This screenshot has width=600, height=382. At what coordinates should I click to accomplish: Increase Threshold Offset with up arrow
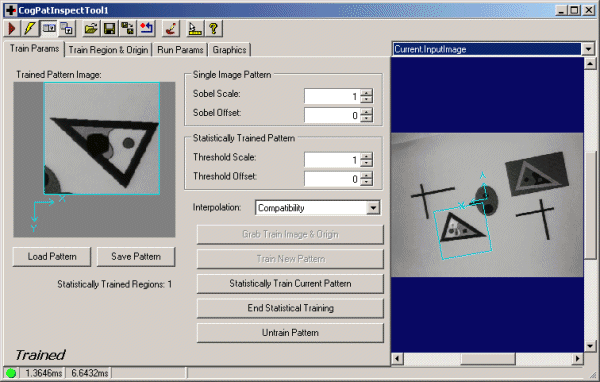[x=367, y=175]
